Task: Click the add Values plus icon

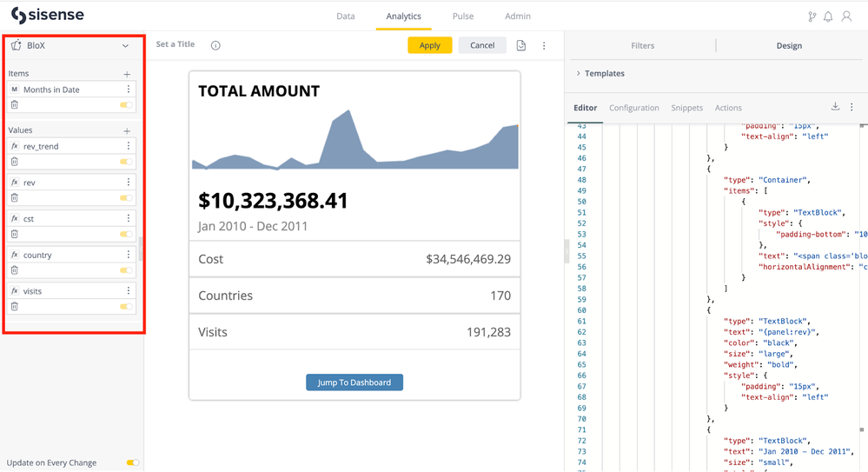Action: [x=127, y=131]
